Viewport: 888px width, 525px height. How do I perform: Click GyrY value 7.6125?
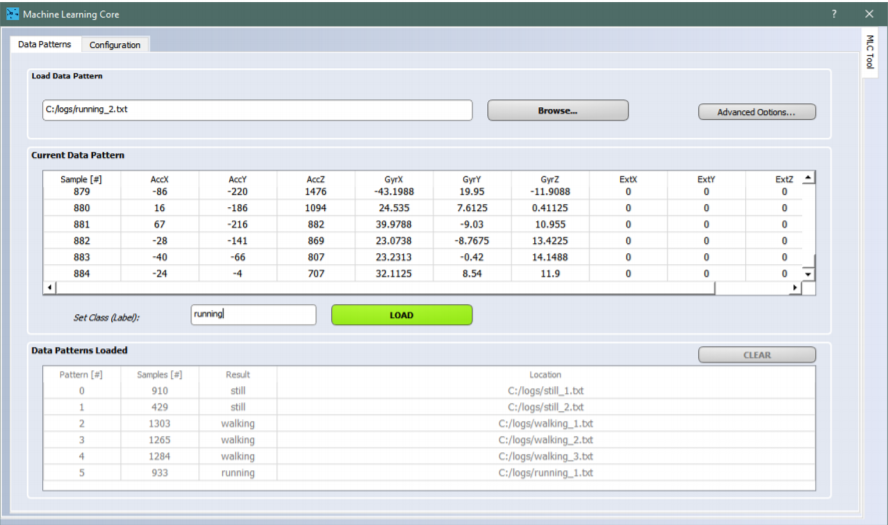coord(472,208)
